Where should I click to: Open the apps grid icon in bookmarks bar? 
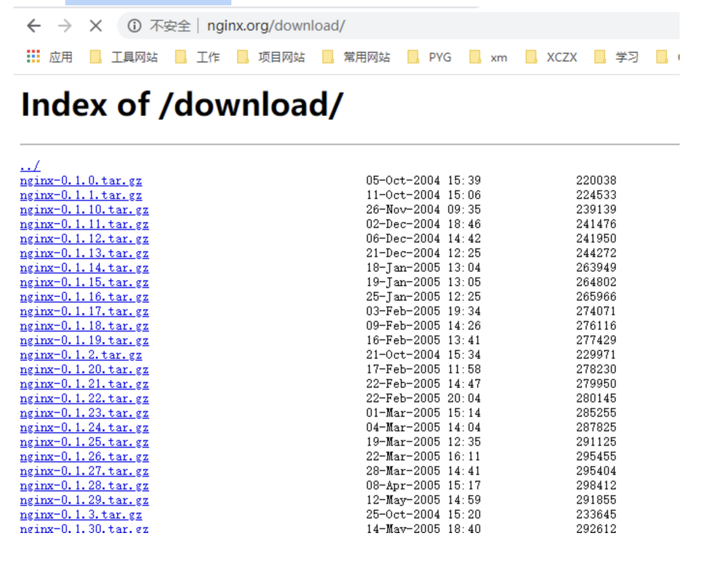click(33, 57)
